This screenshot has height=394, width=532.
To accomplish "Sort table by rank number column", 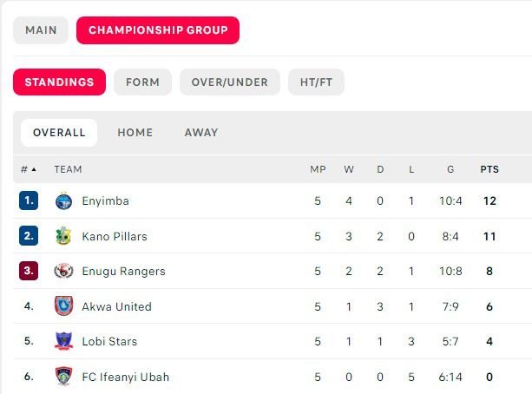I will click(x=28, y=169).
